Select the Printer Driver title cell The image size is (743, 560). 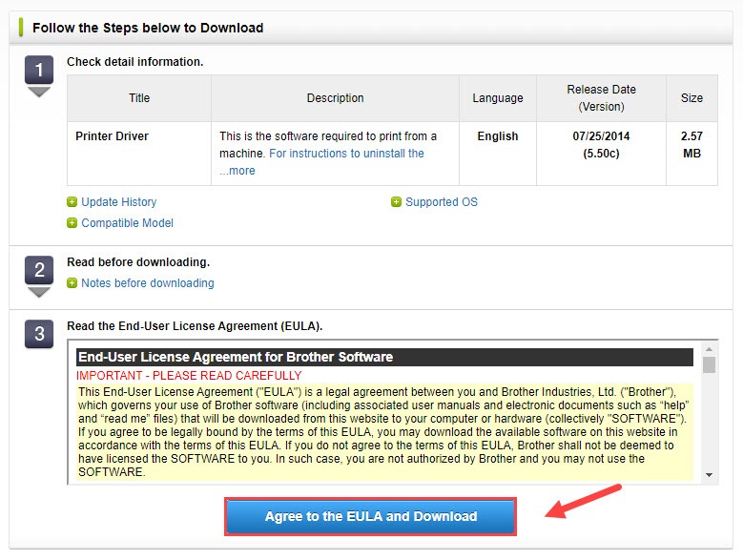[x=112, y=136]
